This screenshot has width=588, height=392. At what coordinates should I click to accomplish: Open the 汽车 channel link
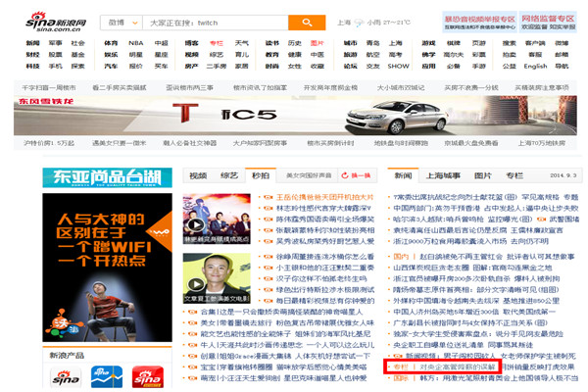click(111, 66)
